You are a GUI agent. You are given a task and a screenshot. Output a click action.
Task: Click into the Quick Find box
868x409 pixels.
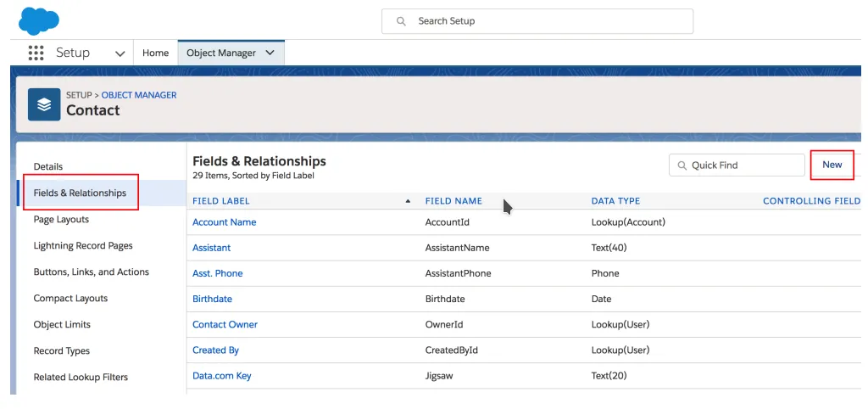pyautogui.click(x=737, y=165)
